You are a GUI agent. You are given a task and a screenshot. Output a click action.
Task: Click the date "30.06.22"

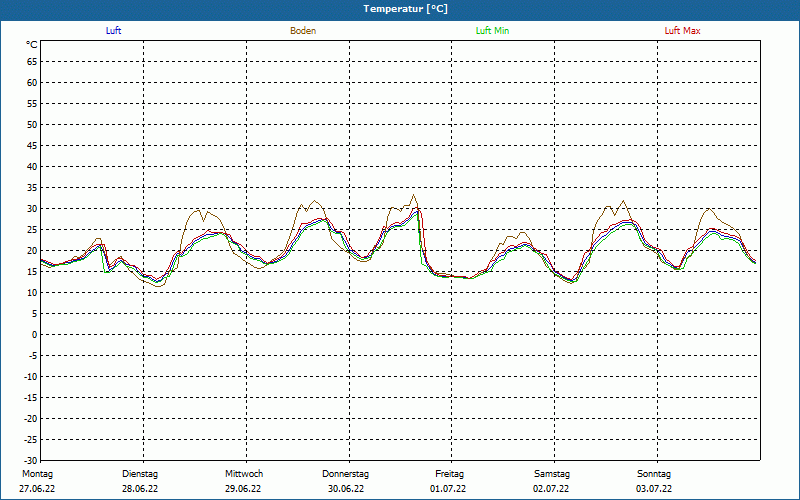[346, 489]
